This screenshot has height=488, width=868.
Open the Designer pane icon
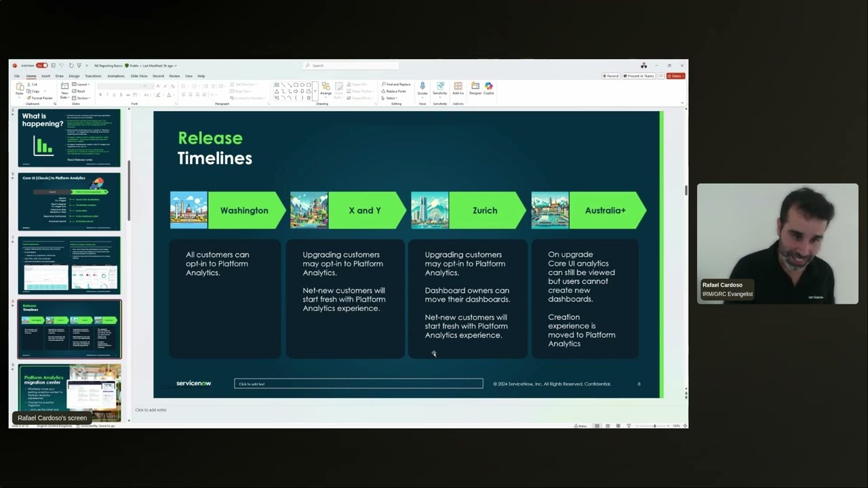(475, 86)
